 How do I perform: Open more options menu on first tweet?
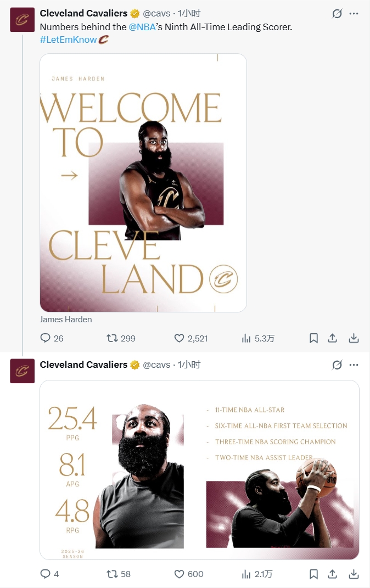pyautogui.click(x=354, y=14)
